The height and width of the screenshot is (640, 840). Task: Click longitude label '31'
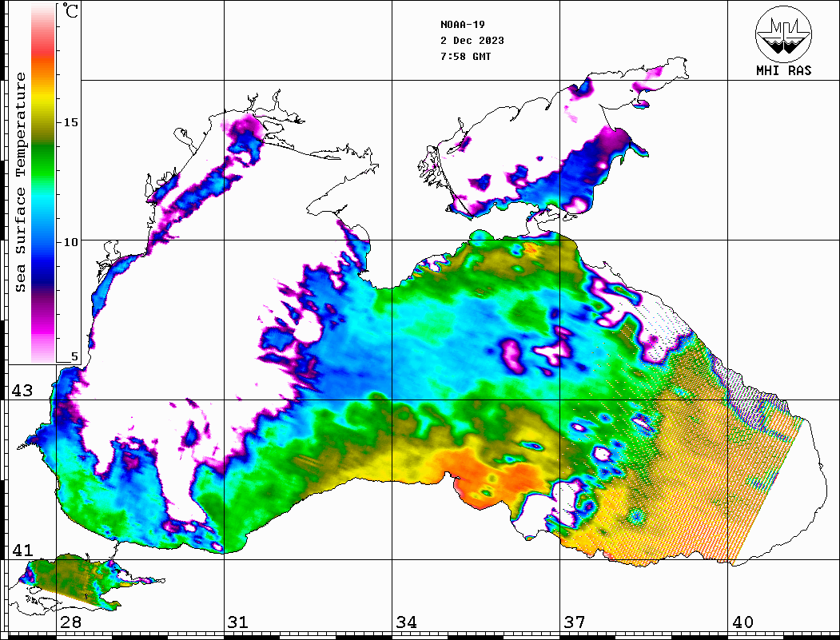click(x=238, y=622)
